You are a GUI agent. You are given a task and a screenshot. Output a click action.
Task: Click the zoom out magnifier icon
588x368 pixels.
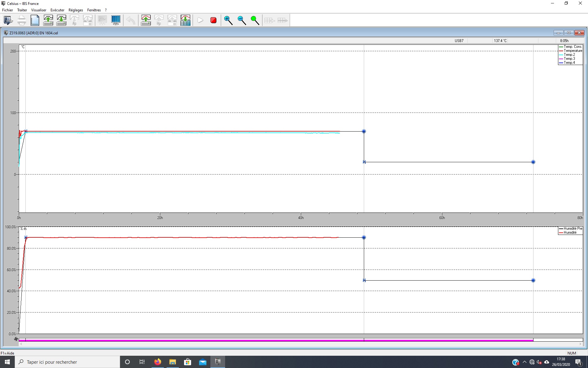coord(242,21)
